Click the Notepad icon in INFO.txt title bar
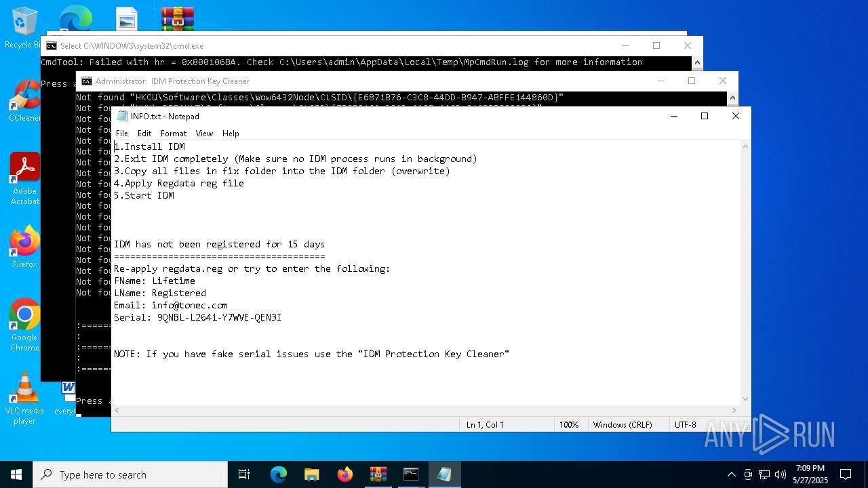868x488 pixels. click(122, 116)
